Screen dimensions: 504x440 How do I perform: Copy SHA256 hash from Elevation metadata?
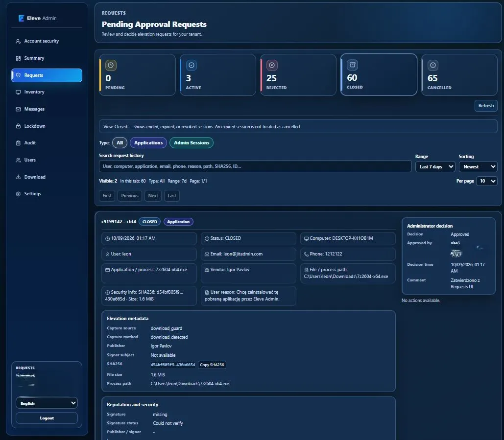[x=212, y=365]
